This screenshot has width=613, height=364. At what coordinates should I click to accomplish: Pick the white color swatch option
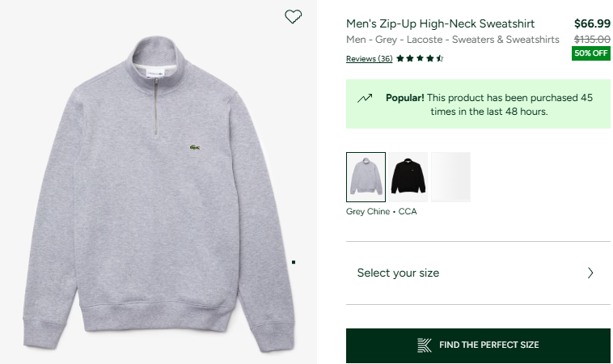point(450,176)
